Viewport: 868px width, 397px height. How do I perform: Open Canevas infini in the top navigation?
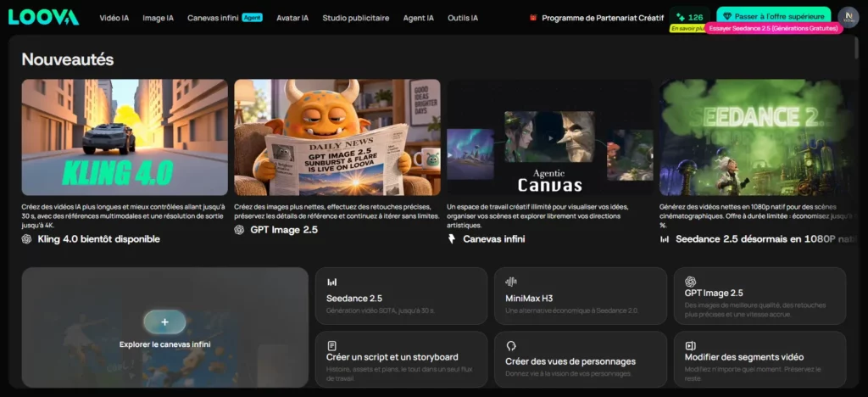click(213, 18)
